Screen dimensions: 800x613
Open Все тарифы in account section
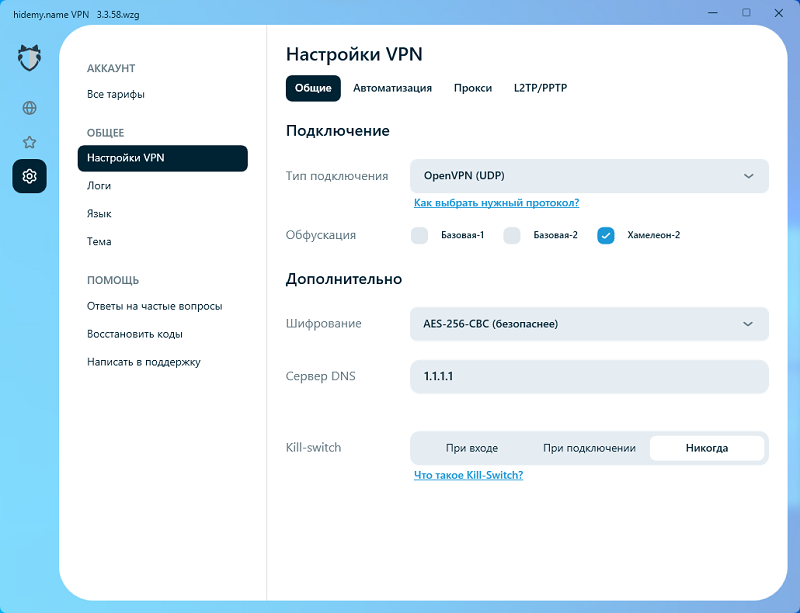pyautogui.click(x=116, y=95)
